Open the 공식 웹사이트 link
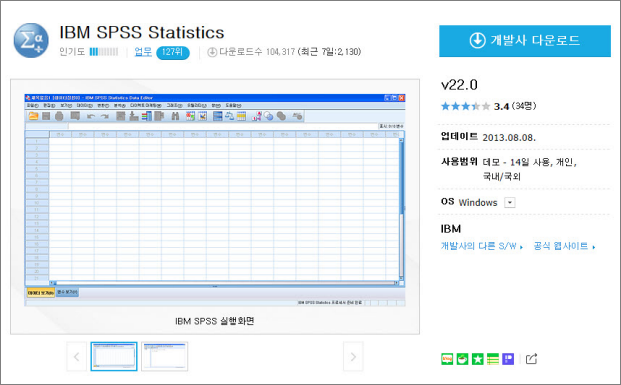Viewport: 621px width, 385px height. [564, 246]
